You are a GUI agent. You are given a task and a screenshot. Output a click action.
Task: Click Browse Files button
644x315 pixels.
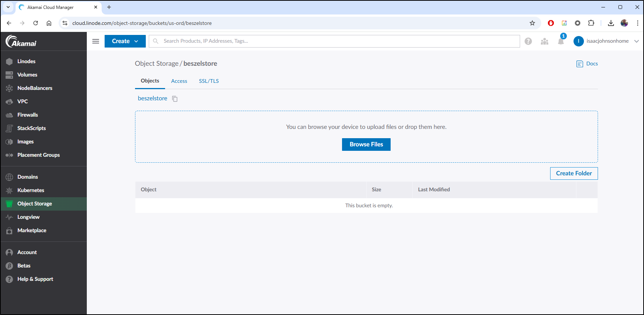click(366, 144)
